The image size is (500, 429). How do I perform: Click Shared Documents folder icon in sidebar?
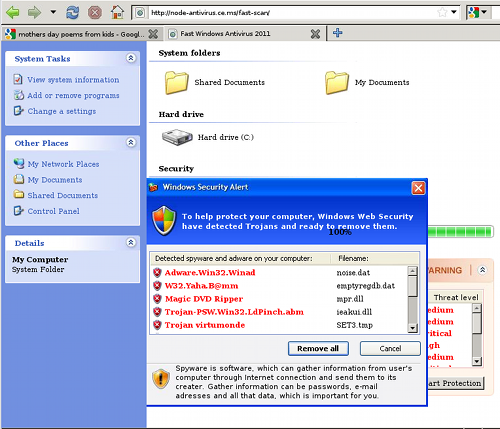[x=19, y=194]
